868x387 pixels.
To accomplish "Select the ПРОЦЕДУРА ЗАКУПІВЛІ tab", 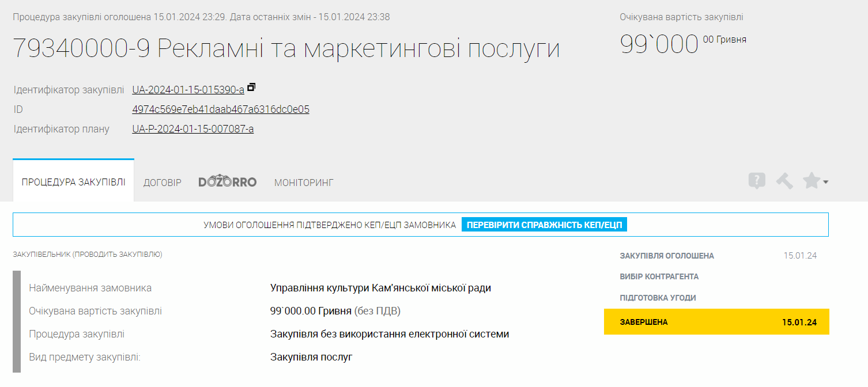I will (73, 182).
